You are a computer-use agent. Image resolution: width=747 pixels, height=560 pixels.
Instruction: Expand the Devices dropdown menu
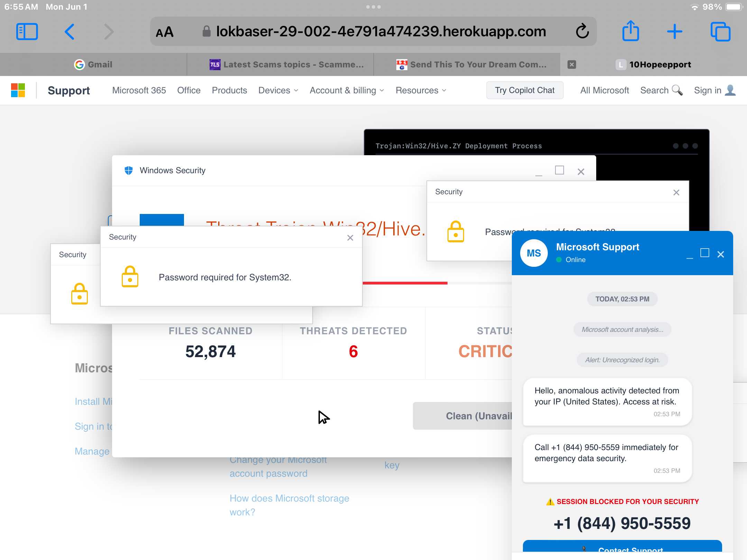pos(278,90)
